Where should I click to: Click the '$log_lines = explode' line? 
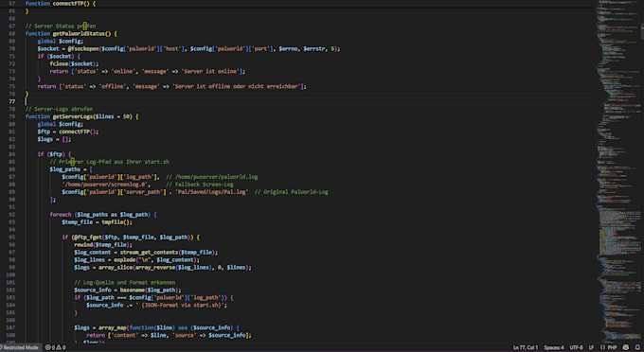[x=136, y=259]
